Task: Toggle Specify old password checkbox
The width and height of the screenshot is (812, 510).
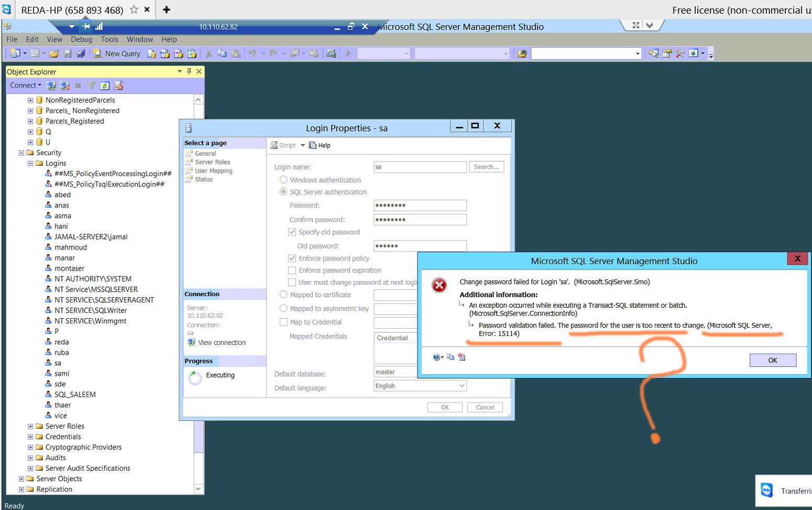Action: (292, 232)
